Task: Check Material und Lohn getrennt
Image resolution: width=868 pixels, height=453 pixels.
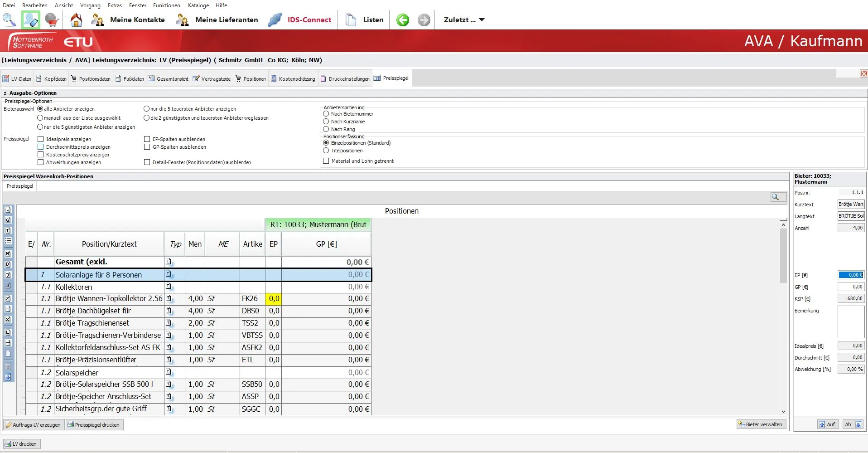Action: point(326,161)
